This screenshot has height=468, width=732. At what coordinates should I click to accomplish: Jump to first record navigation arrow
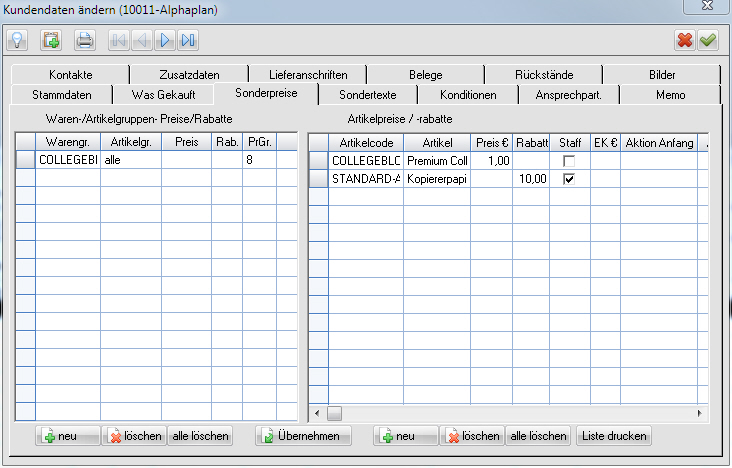pos(119,40)
